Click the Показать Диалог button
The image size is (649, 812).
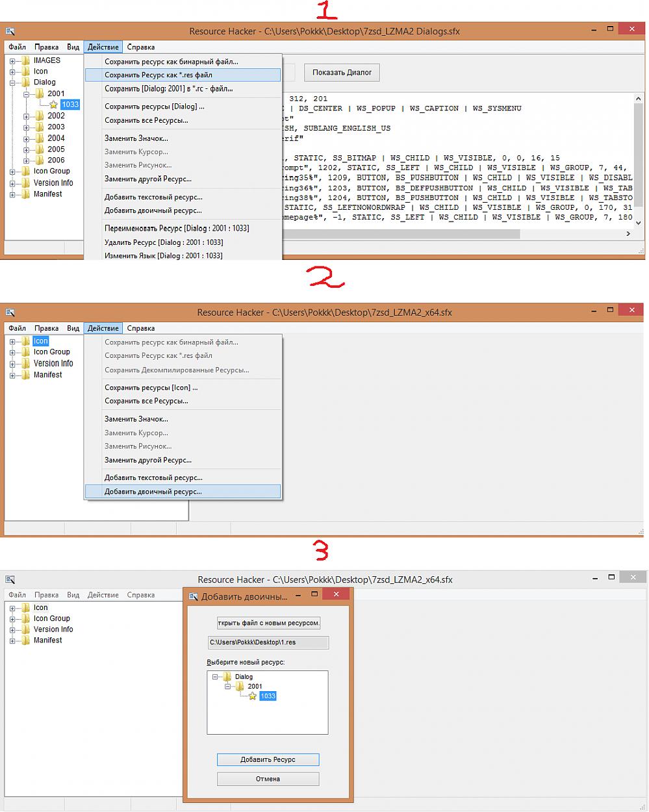pyautogui.click(x=342, y=73)
